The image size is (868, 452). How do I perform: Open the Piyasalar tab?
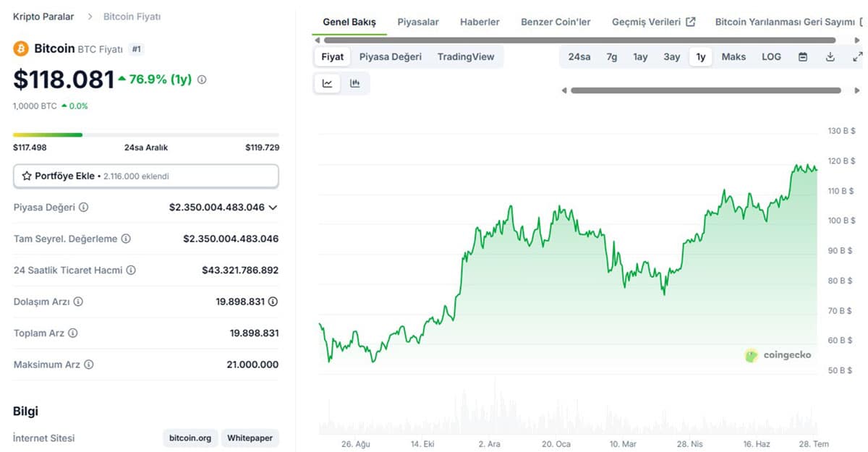tap(418, 22)
